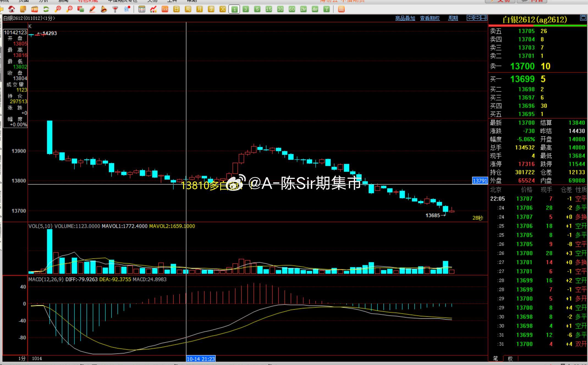Click the zoom out magnifier icon
The height and width of the screenshot is (365, 588).
[x=69, y=9]
